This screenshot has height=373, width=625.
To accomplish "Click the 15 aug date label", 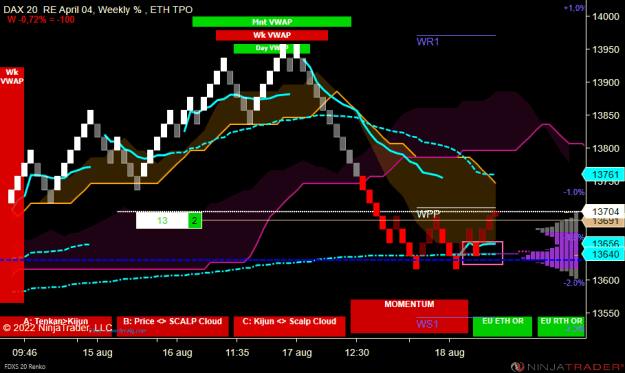I will coord(97,353).
